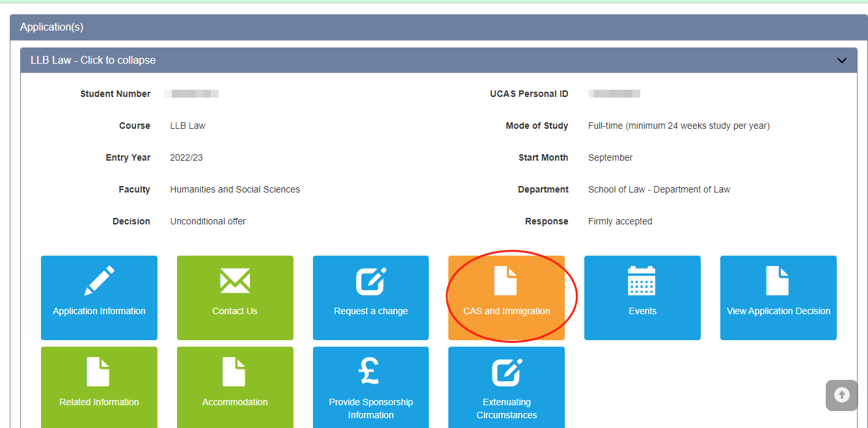
Task: Open the View Application Decision tile
Action: (x=778, y=298)
